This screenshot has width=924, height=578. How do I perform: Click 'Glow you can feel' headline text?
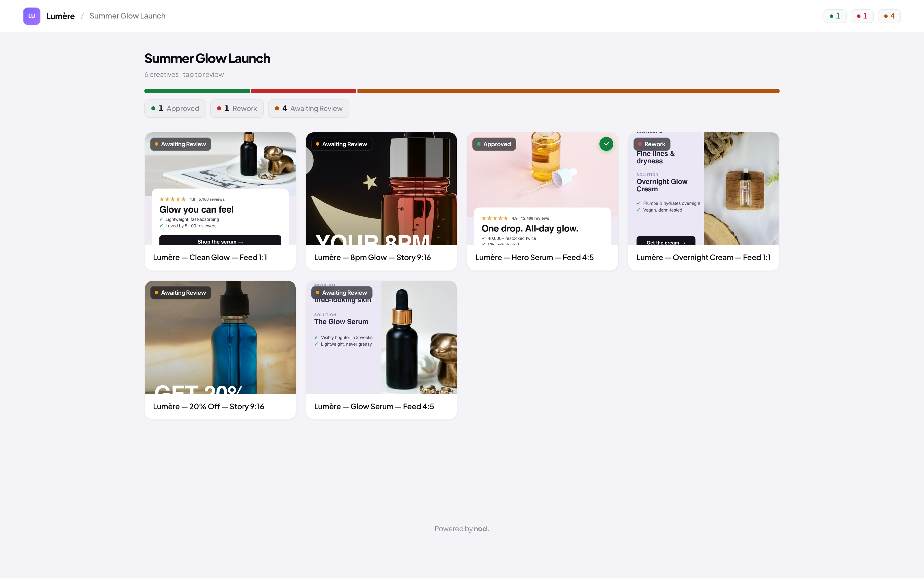pos(196,210)
